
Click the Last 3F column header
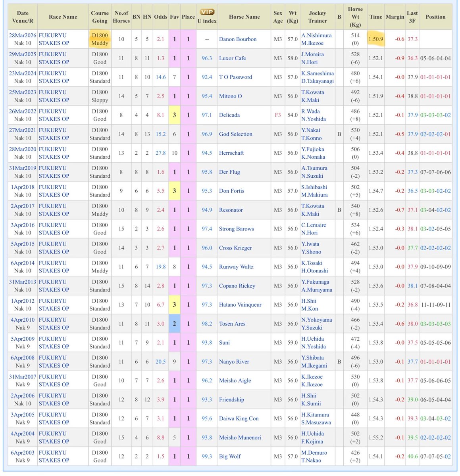pos(412,17)
